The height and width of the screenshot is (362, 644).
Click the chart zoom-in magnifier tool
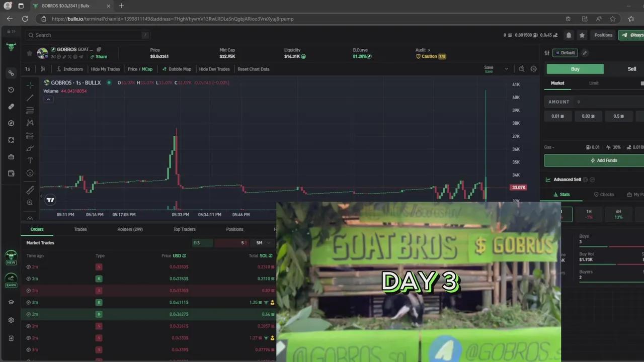coord(30,203)
